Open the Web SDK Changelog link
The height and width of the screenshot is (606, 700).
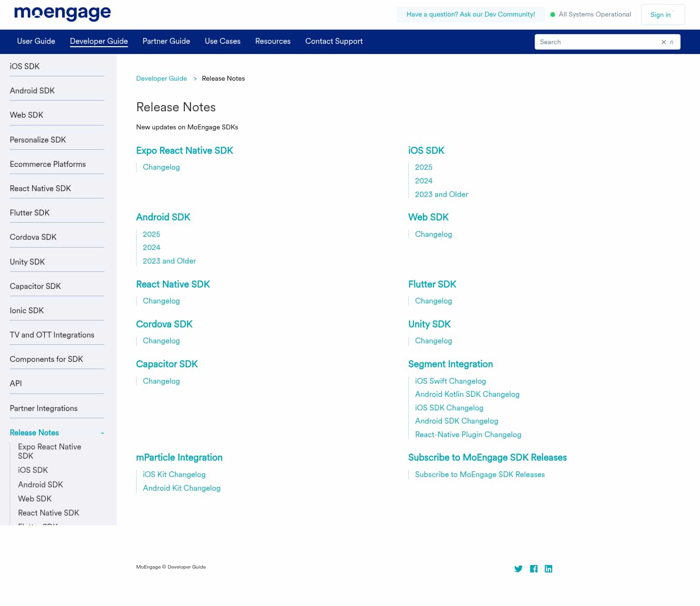(433, 234)
